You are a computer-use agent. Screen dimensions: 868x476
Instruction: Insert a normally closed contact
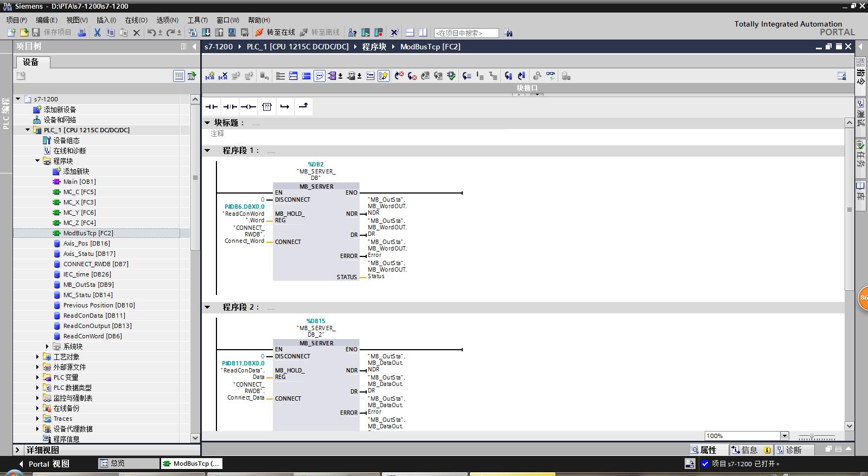click(x=230, y=107)
